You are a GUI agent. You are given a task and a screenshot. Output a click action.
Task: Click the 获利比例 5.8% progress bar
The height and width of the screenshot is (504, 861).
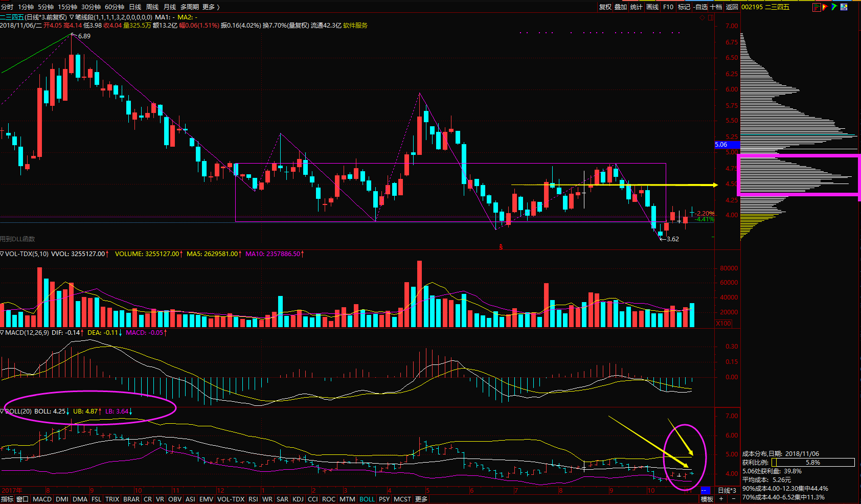pos(813,462)
